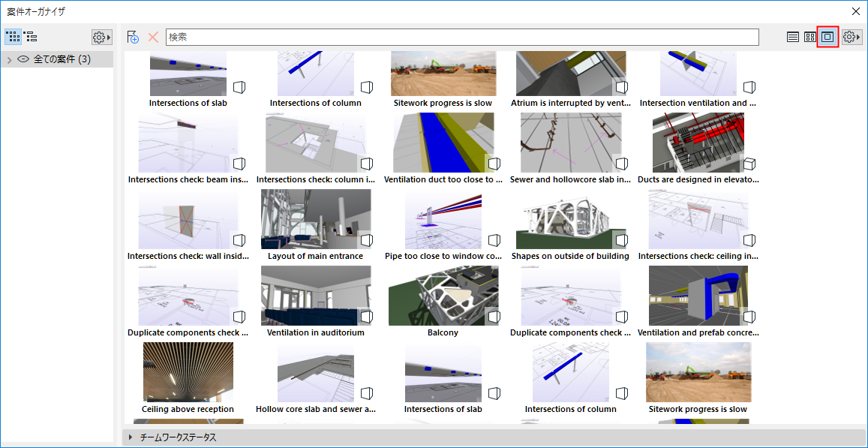Click the 'Intersections check: ceiling in...' label
The width and height of the screenshot is (868, 448).
pos(698,257)
